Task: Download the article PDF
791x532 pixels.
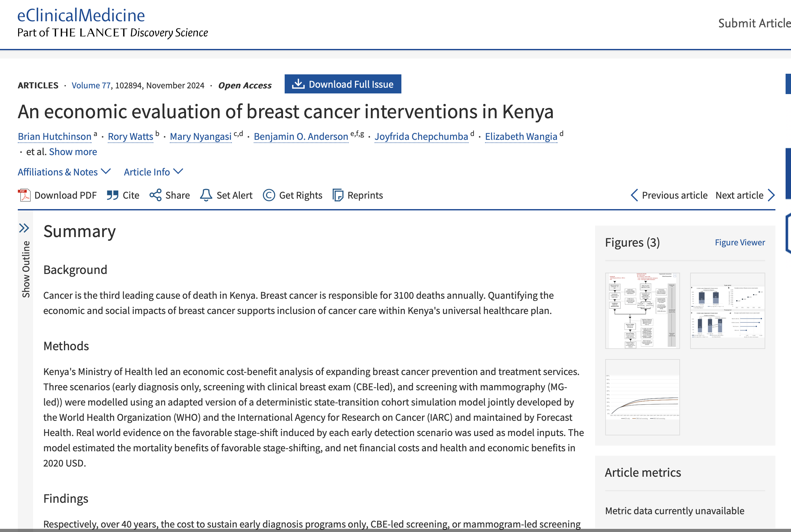Action: pos(65,195)
